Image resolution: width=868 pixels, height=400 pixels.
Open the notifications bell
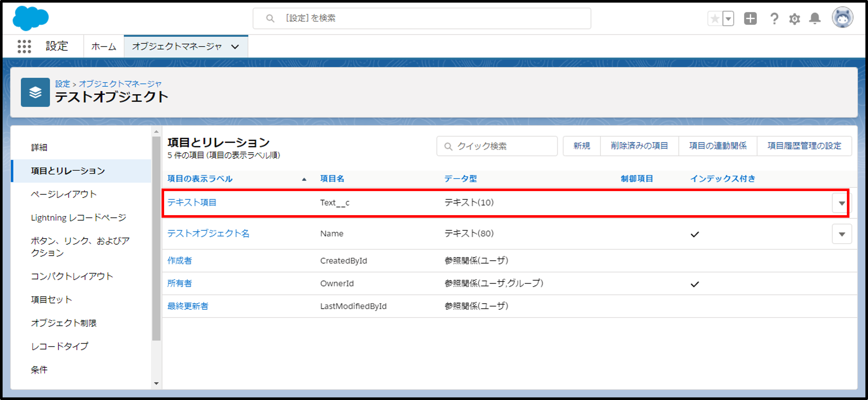pyautogui.click(x=814, y=19)
